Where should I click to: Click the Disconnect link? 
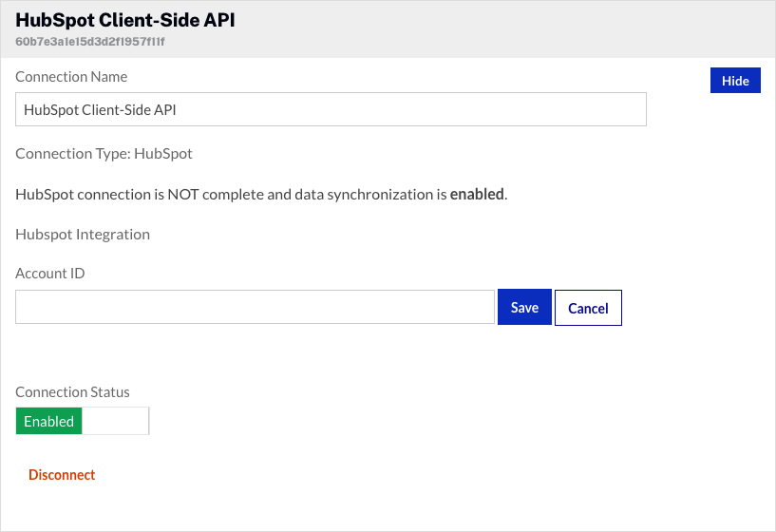tap(62, 475)
